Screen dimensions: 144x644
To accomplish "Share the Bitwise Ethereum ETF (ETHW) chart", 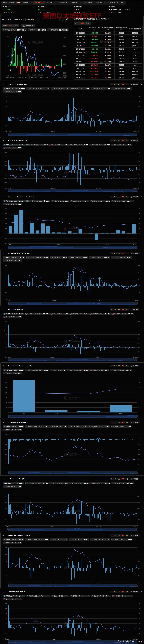I will click(142, 310).
